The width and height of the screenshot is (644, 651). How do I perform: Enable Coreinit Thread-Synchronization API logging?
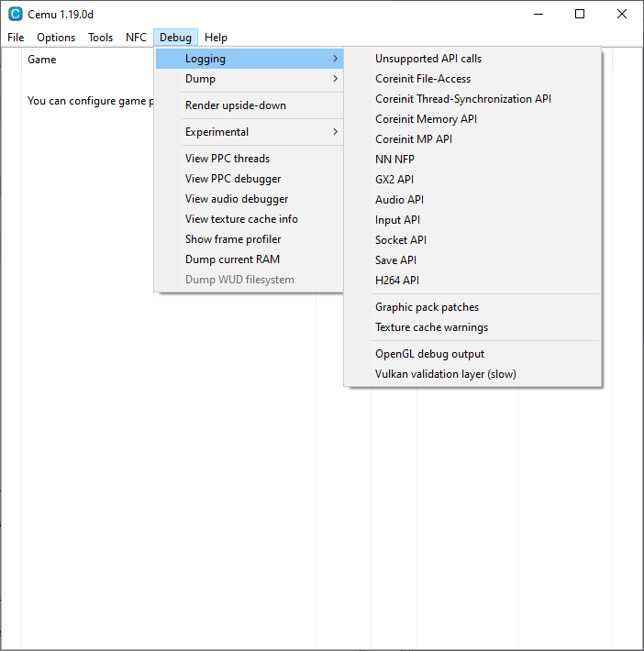click(472, 99)
